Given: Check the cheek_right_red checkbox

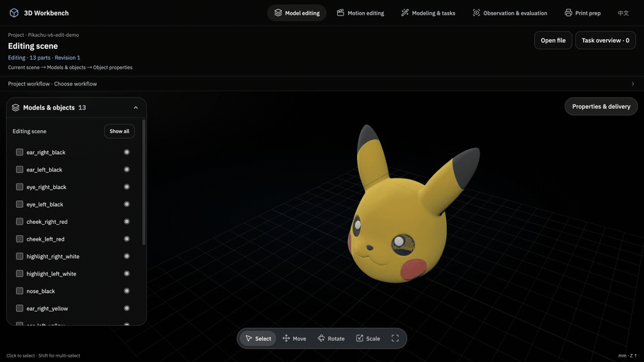Looking at the screenshot, I should click(x=19, y=222).
